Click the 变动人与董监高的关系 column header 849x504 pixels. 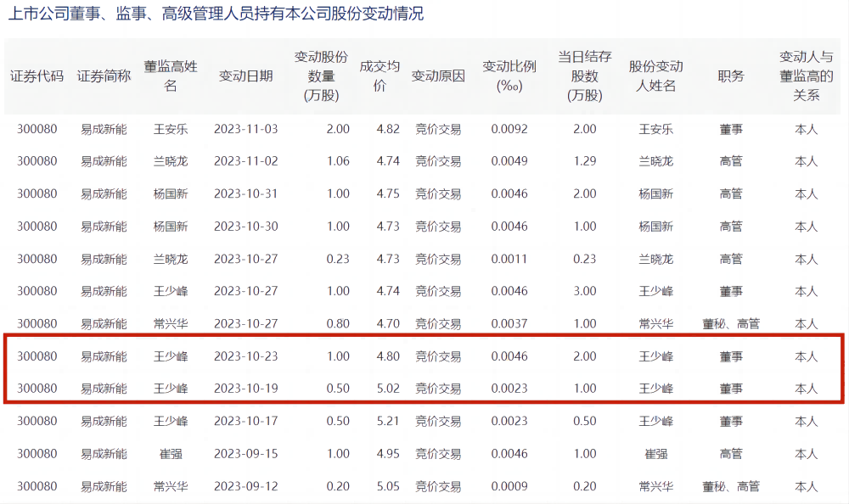(807, 76)
